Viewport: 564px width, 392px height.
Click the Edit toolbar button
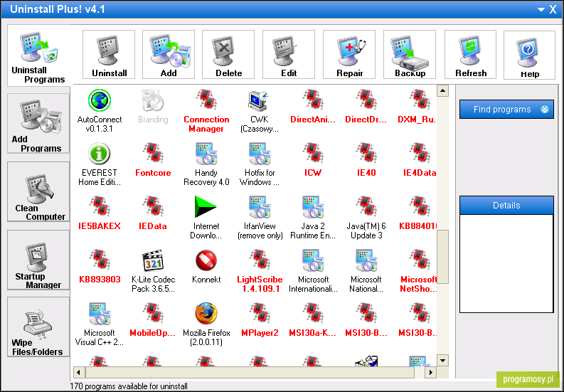click(x=289, y=54)
